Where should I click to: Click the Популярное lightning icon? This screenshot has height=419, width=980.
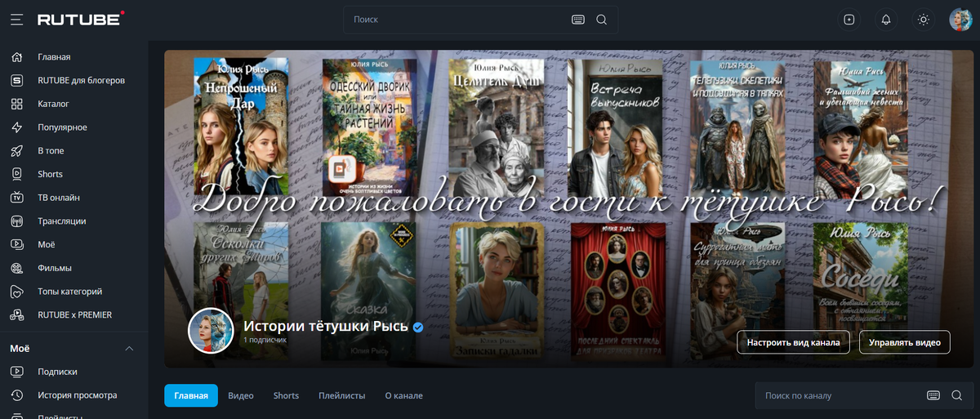(16, 127)
